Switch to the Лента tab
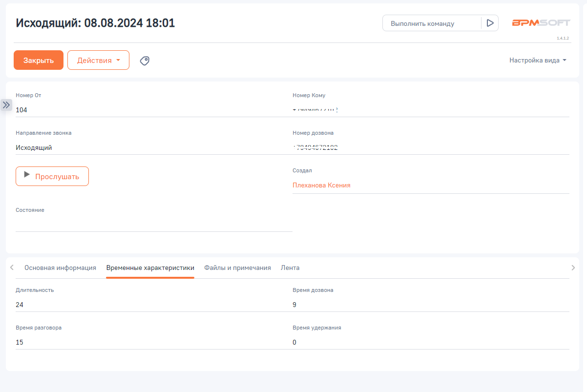587x392 pixels. (290, 268)
